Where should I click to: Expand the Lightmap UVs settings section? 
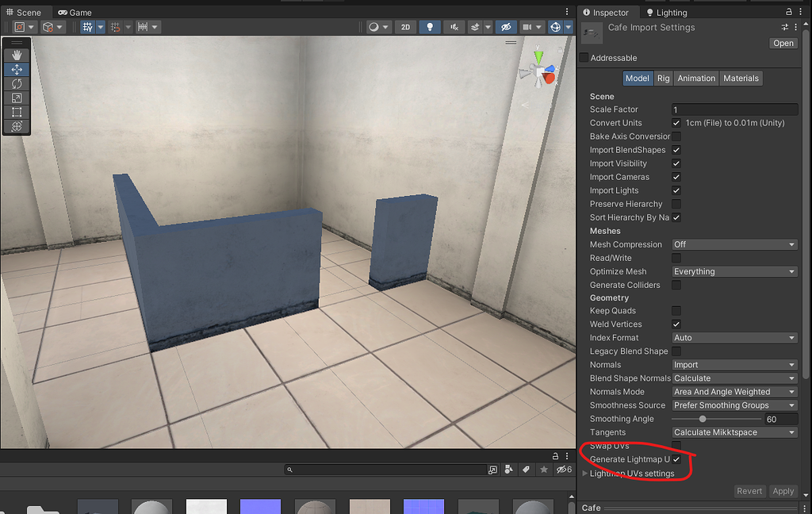pos(585,472)
